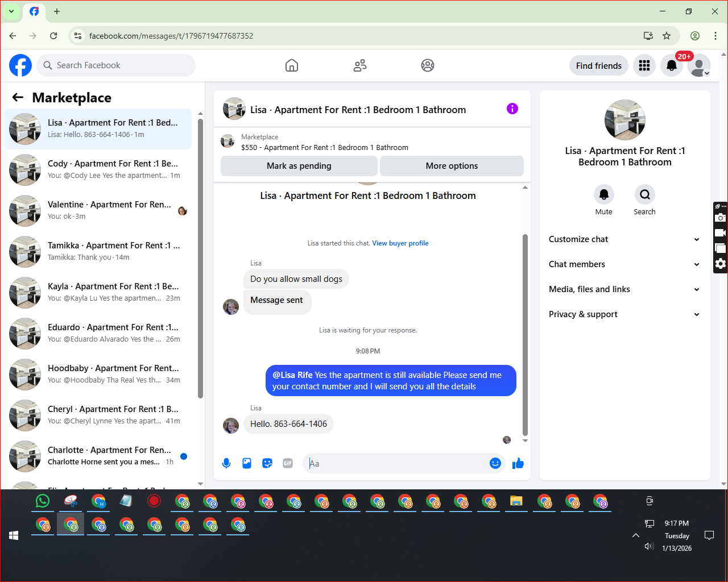Open the Friends icon in top navigation

point(360,65)
